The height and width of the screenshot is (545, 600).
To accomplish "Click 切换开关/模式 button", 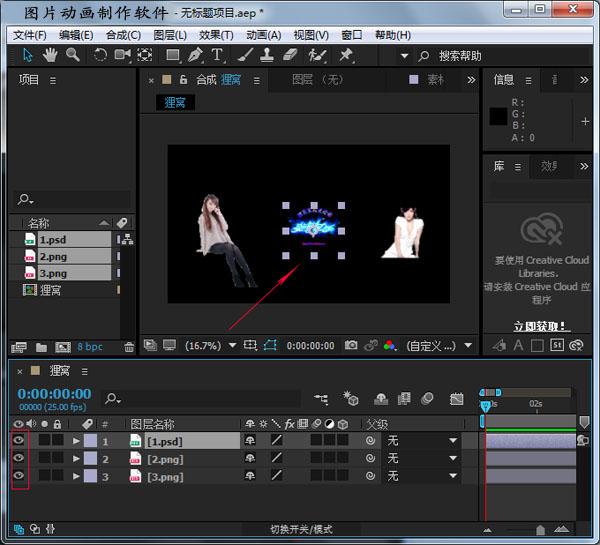I will (x=301, y=529).
